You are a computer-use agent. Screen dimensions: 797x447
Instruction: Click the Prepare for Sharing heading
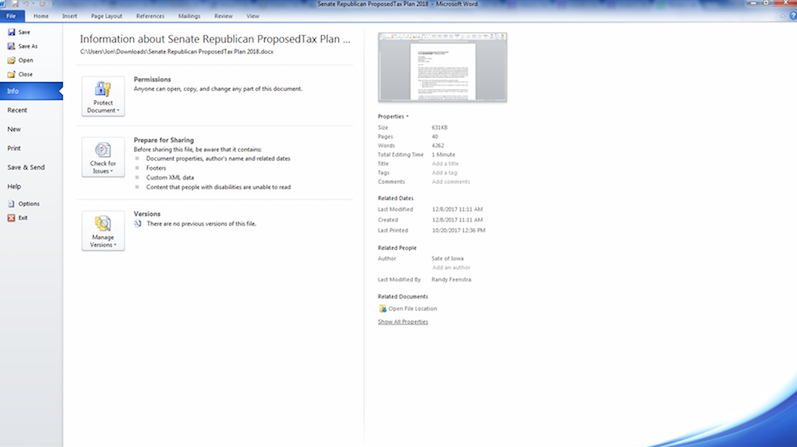coord(164,140)
